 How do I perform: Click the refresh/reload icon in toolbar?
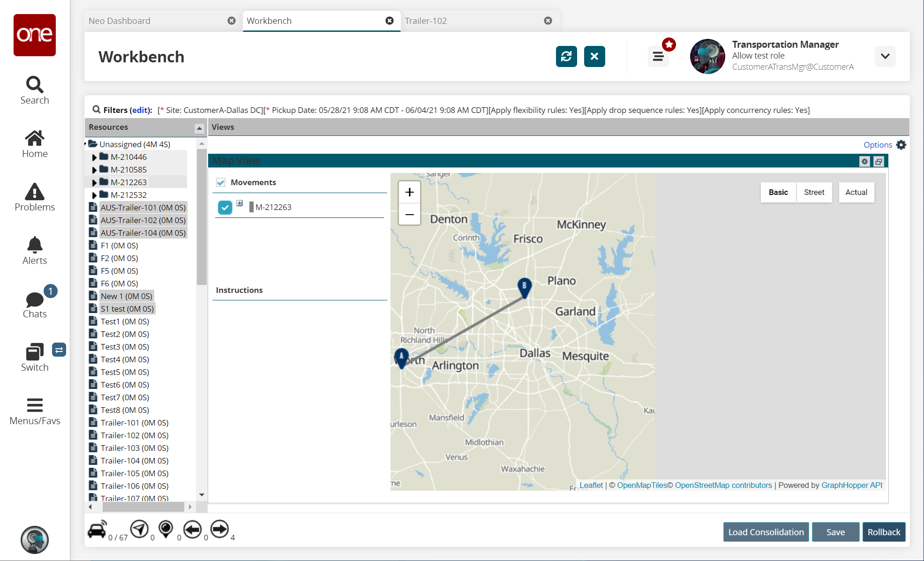(566, 56)
